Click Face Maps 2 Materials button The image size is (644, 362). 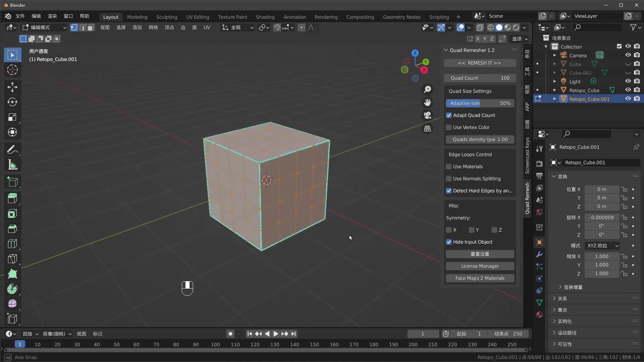tap(480, 278)
